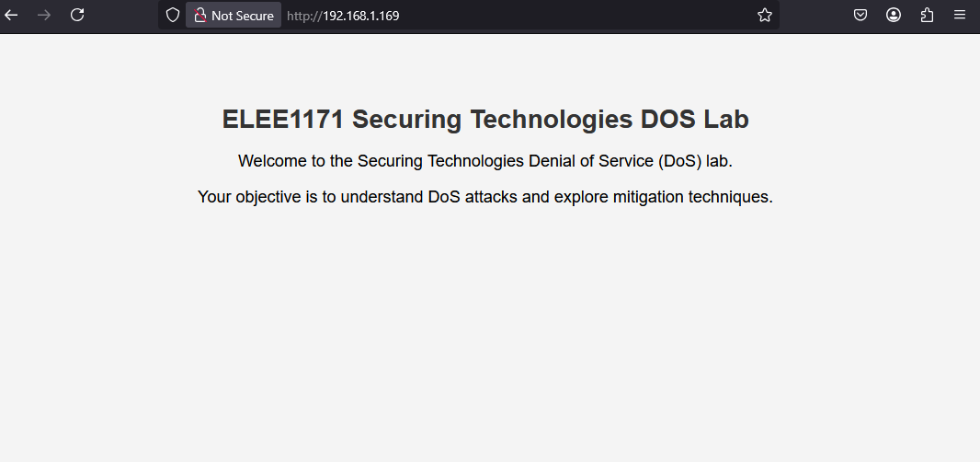Open the Extensions puzzle-piece menu
980x462 pixels.
927,15
